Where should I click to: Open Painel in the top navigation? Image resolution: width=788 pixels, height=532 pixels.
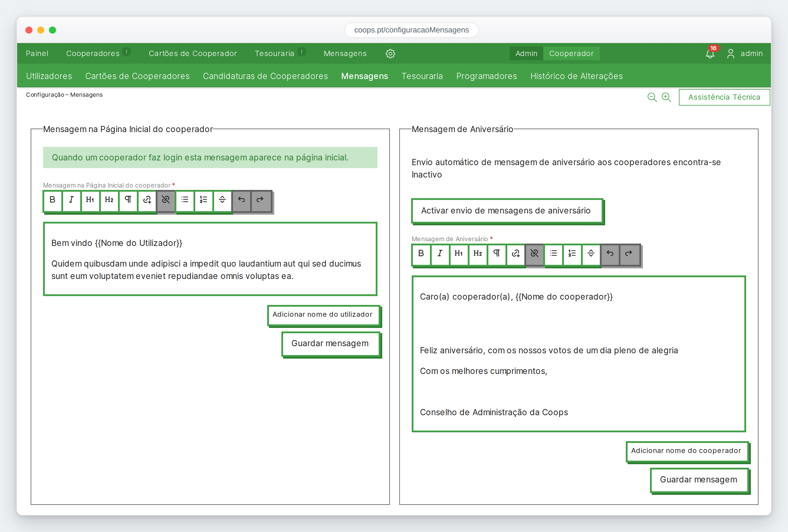(x=37, y=54)
